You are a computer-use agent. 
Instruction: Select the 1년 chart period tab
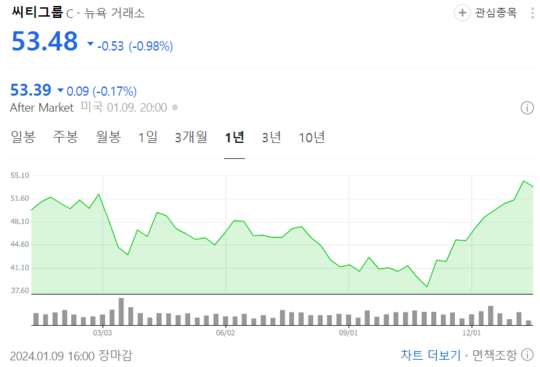point(235,137)
